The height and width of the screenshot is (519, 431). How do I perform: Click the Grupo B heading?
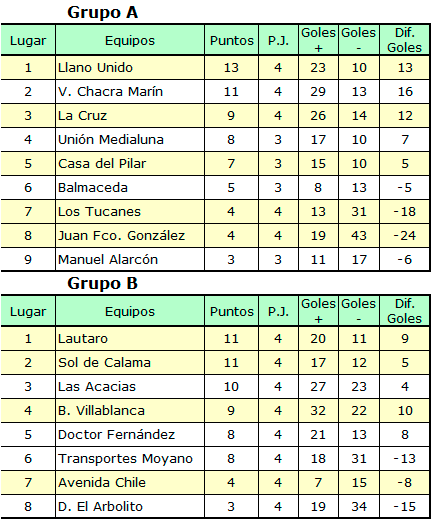click(x=102, y=283)
